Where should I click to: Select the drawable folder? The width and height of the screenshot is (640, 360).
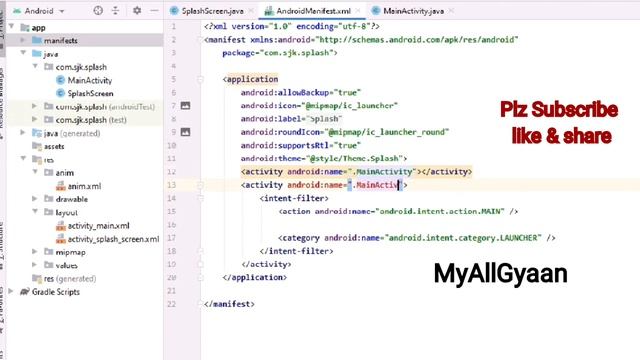[71, 200]
